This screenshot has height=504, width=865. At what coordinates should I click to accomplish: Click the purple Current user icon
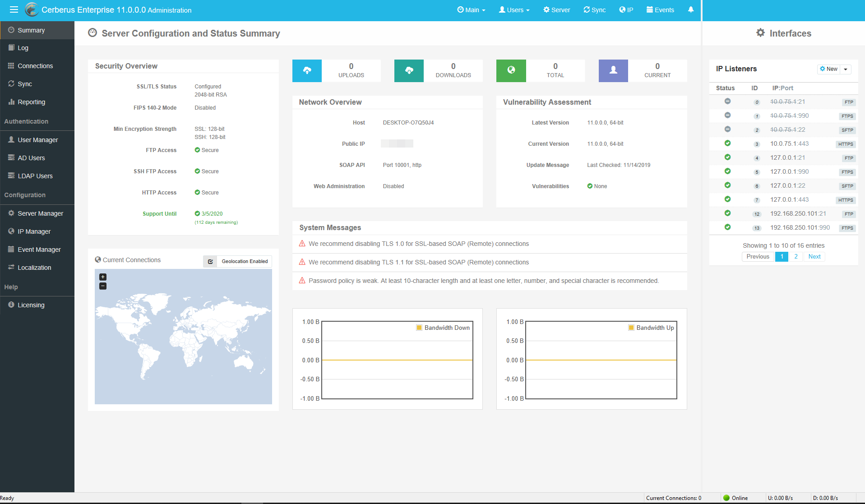point(613,70)
